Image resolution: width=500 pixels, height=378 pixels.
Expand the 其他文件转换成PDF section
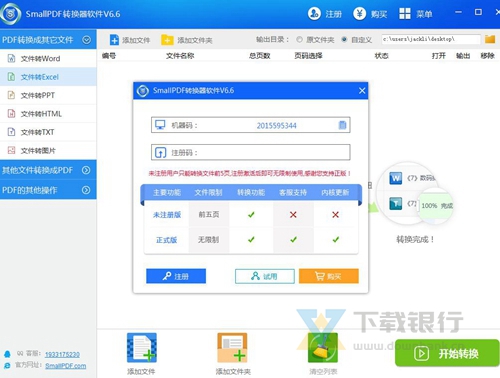point(86,170)
